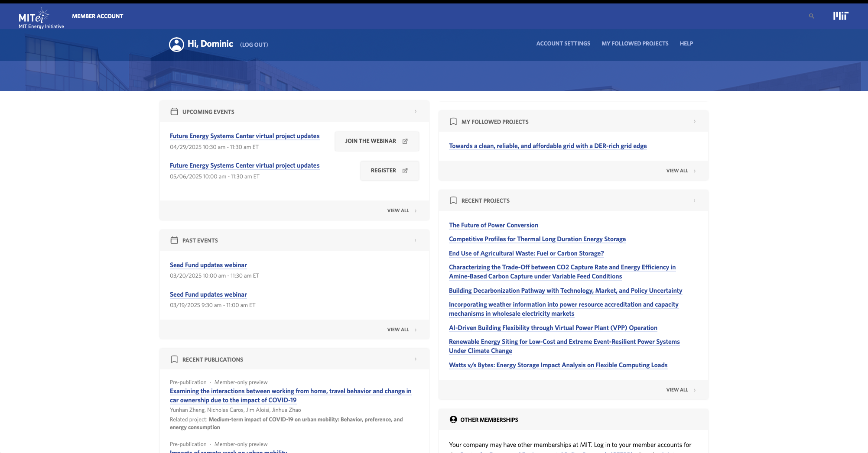Open the search magnifier icon
Image resolution: width=868 pixels, height=453 pixels.
pyautogui.click(x=811, y=16)
